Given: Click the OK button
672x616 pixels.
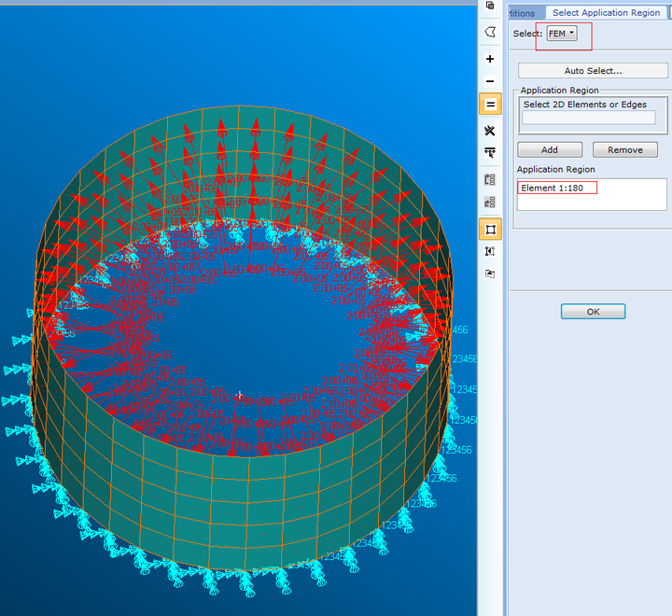Looking at the screenshot, I should (594, 312).
